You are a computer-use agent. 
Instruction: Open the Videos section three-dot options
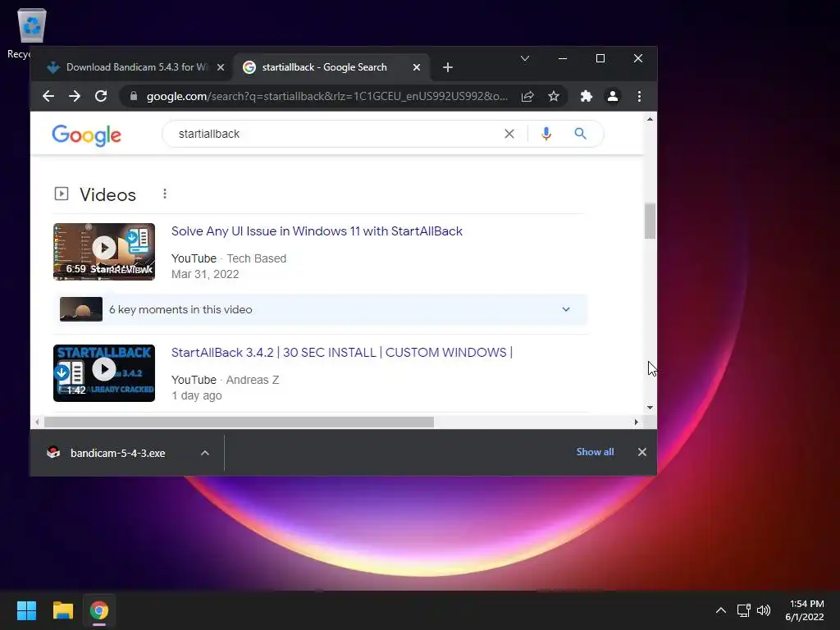(164, 194)
